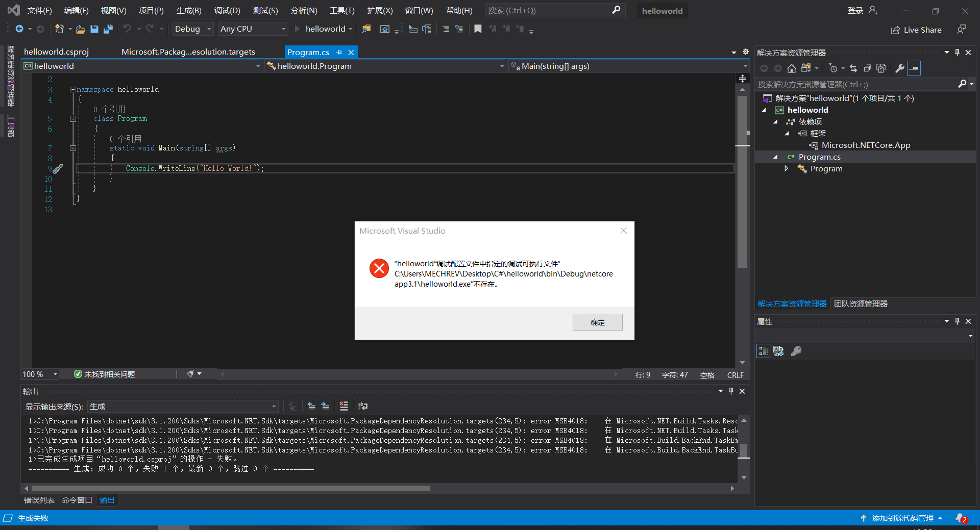
Task: Open Properties wrench in Solution Explorer toolbar
Action: pos(900,68)
